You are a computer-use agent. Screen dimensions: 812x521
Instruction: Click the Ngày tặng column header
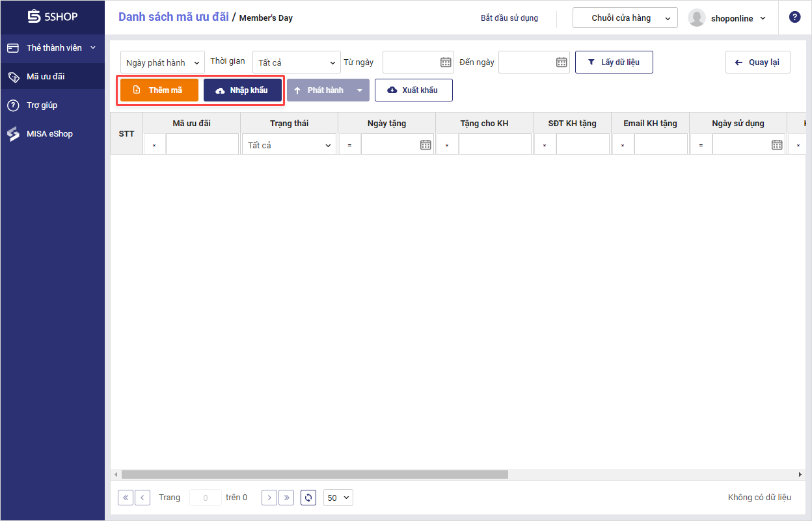pyautogui.click(x=387, y=123)
